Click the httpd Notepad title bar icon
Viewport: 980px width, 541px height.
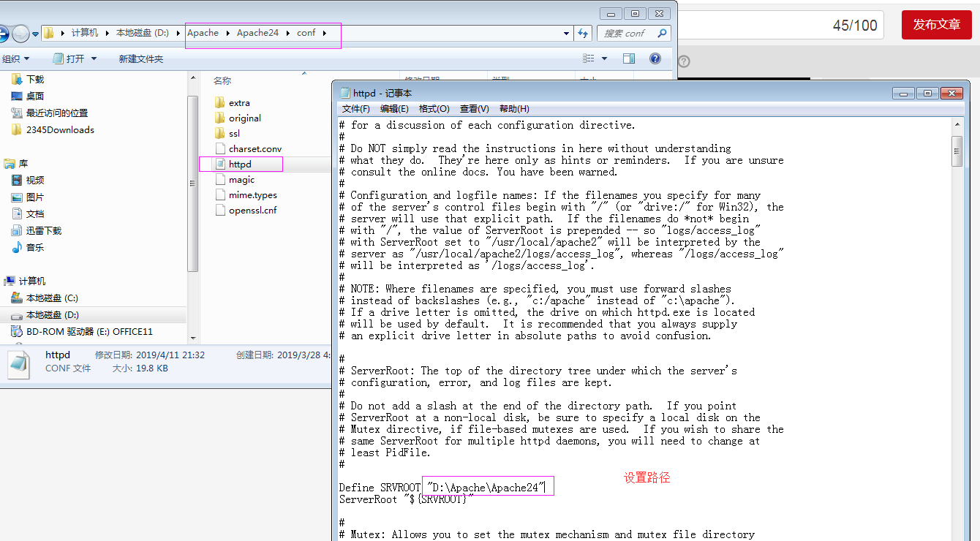(x=345, y=93)
